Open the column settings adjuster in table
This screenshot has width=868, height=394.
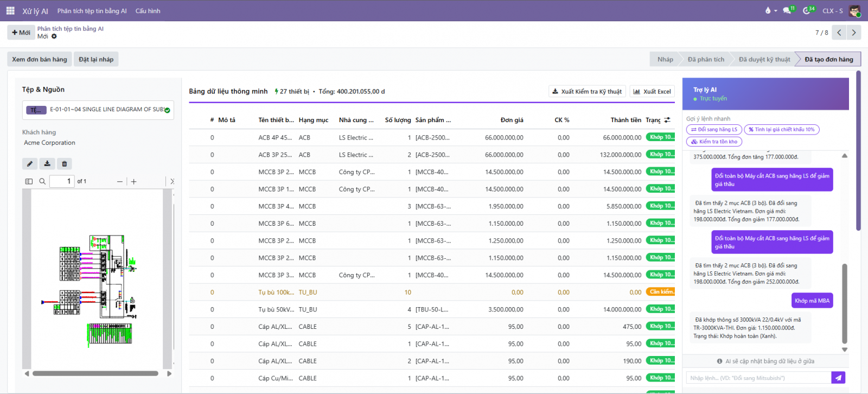667,120
